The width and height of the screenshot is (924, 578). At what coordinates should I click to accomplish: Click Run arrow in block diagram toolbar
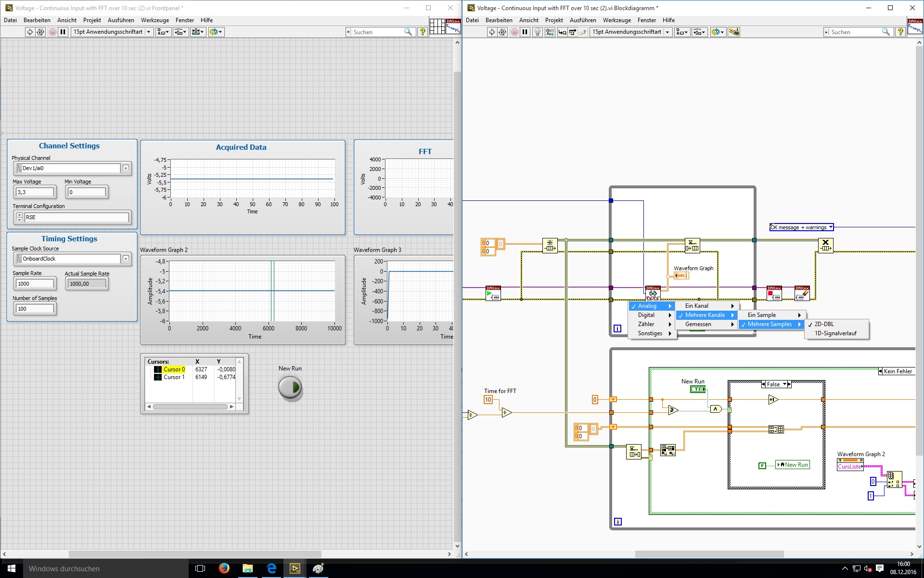[x=491, y=32]
